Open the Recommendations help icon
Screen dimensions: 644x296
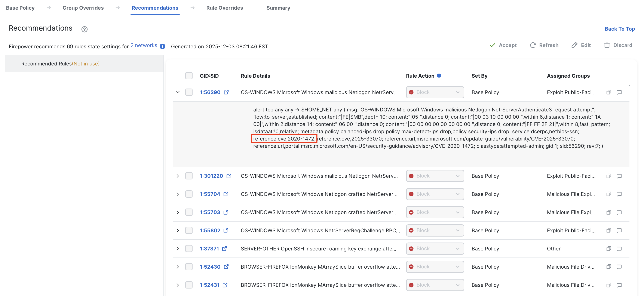point(85,29)
